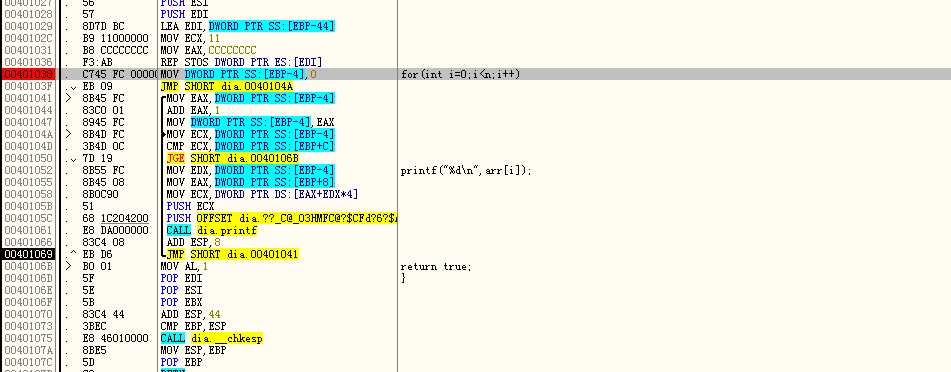Click hex bytes 'B0 01'

(97, 266)
